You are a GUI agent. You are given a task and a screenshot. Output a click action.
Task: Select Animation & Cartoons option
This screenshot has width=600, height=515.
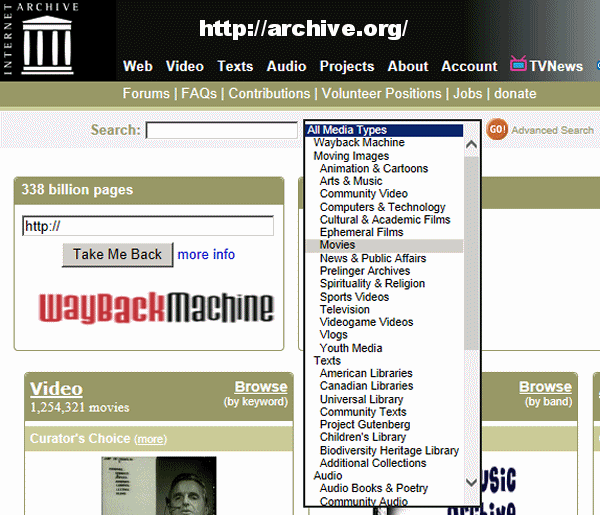385,168
